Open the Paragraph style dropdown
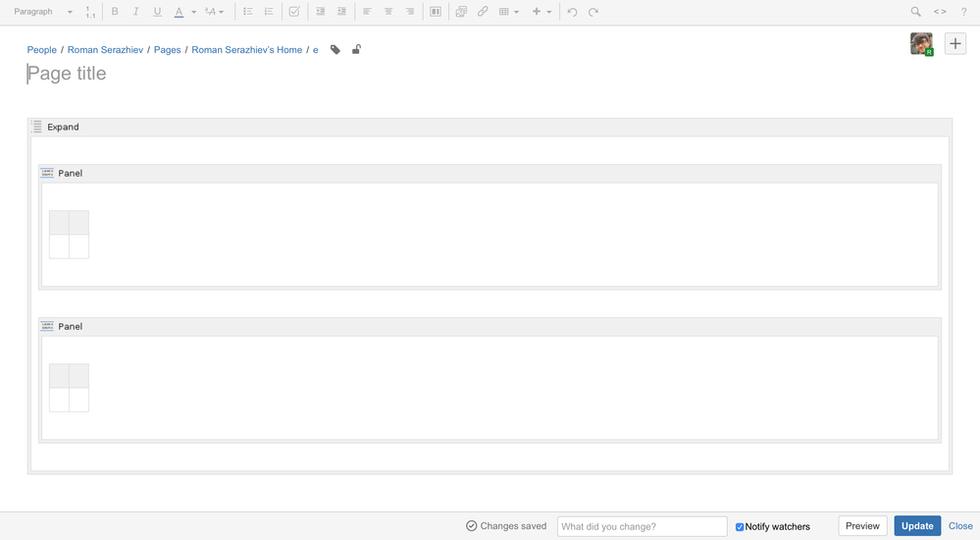The width and height of the screenshot is (980, 540). (43, 12)
